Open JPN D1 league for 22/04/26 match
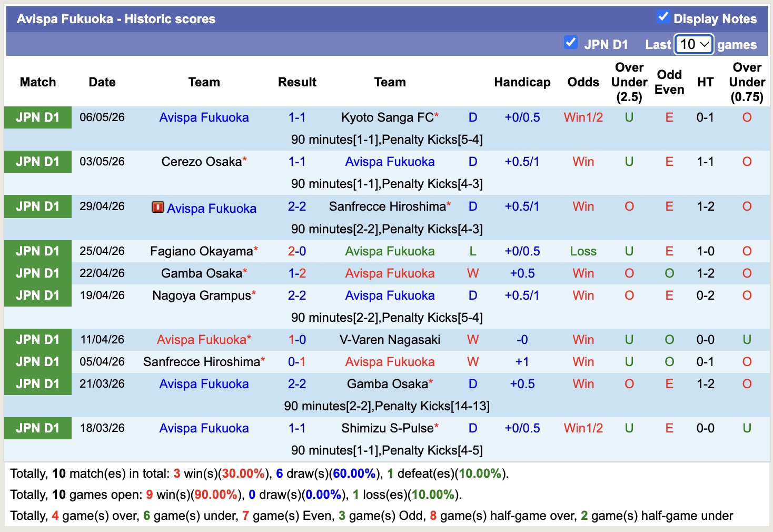773x532 pixels. tap(38, 273)
